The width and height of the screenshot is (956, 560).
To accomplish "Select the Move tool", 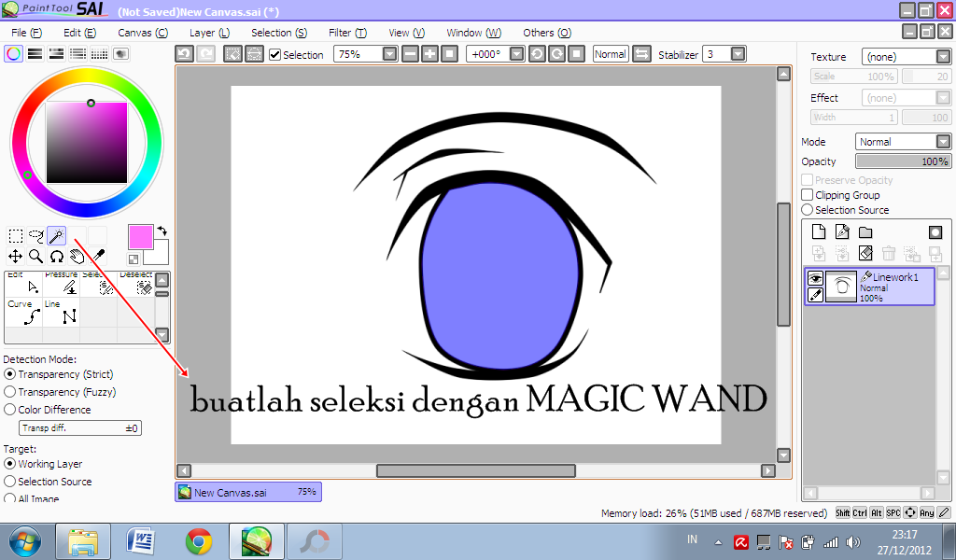I will (x=15, y=257).
